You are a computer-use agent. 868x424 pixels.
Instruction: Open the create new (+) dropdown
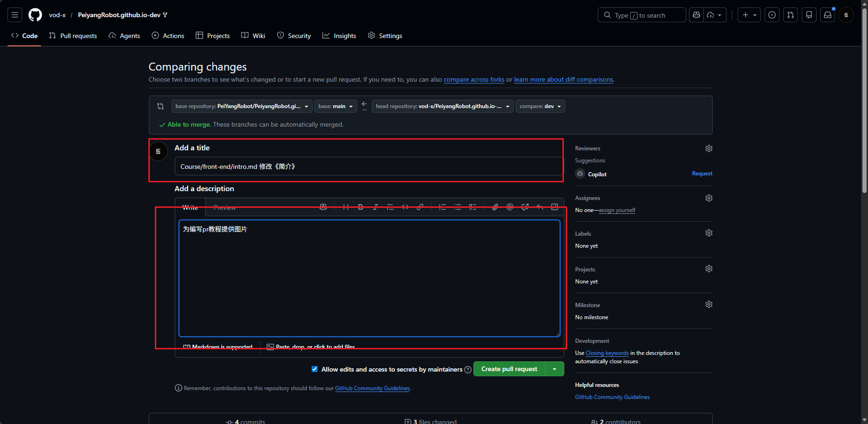[749, 15]
